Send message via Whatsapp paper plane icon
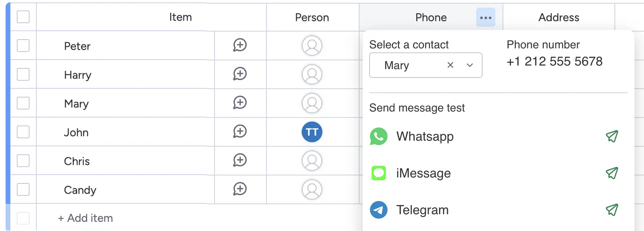The width and height of the screenshot is (644, 231). click(612, 136)
